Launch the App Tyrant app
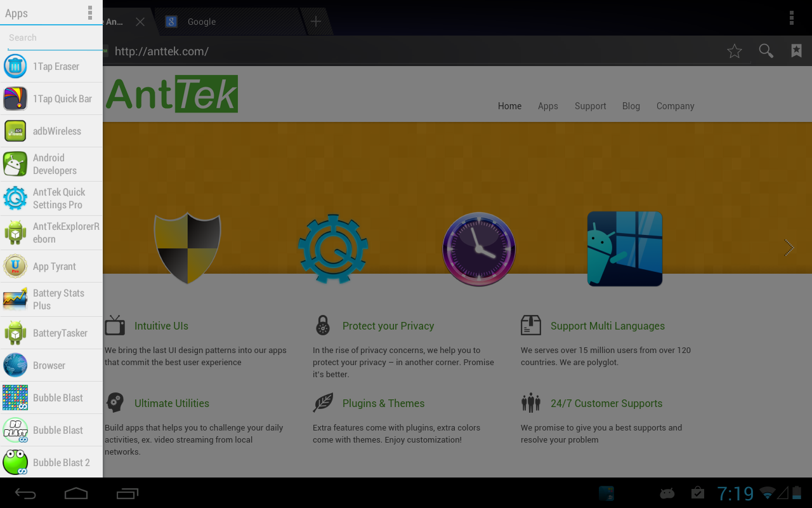 (x=51, y=266)
